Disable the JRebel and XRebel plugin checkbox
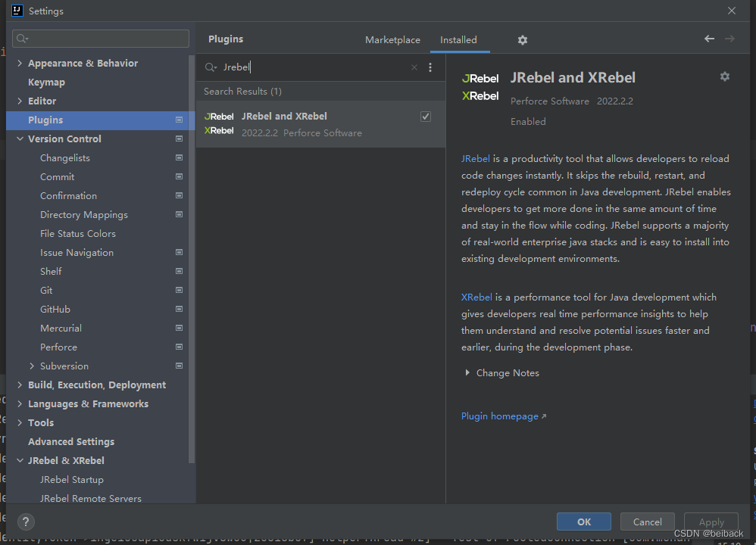 click(425, 117)
